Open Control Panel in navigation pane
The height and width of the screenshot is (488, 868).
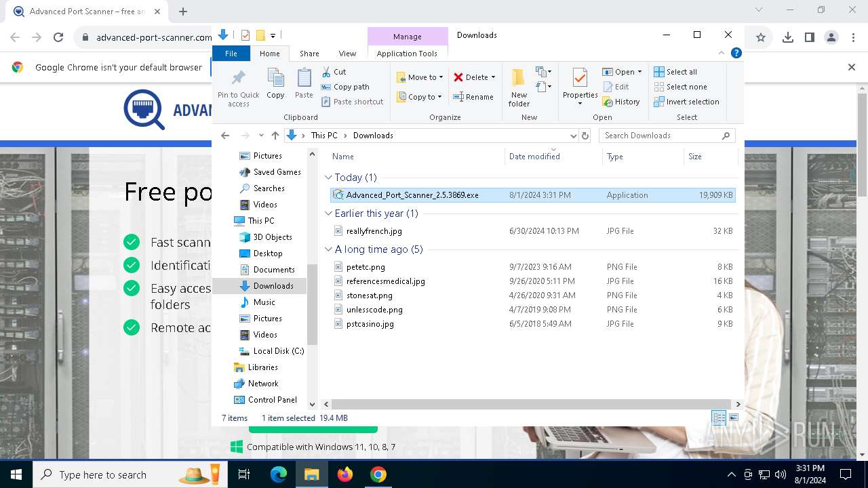272,400
